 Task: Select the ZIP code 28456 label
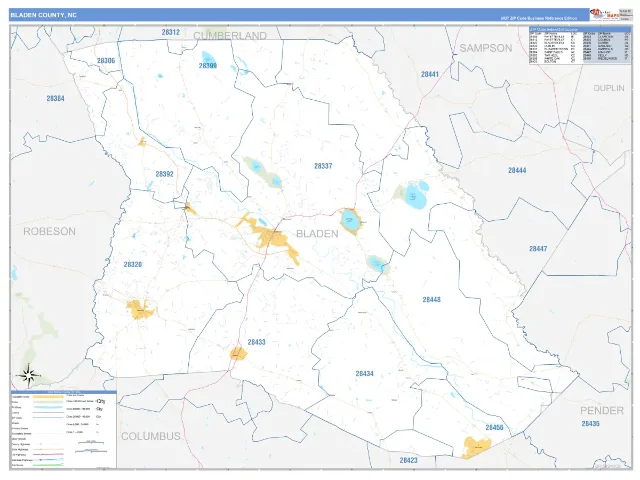tap(494, 428)
